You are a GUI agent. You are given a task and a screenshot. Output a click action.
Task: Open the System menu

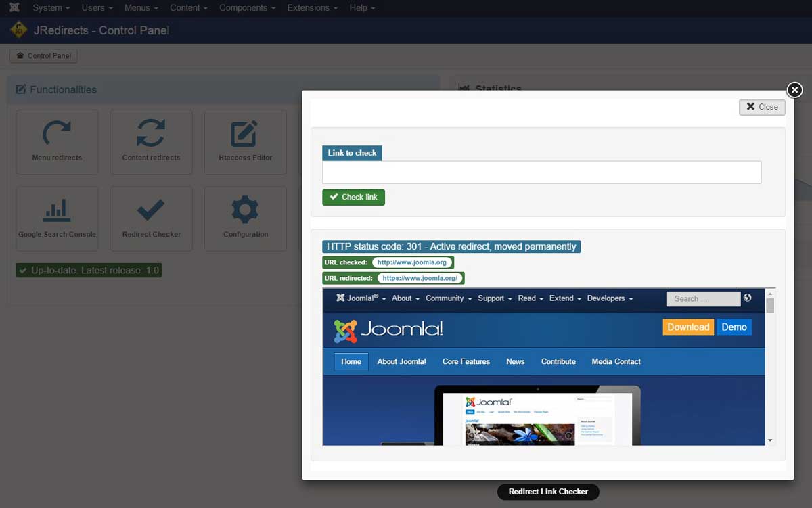click(51, 8)
